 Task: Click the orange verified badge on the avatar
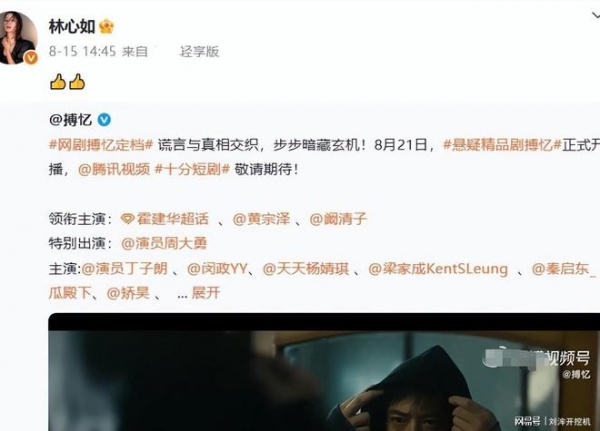[x=31, y=58]
